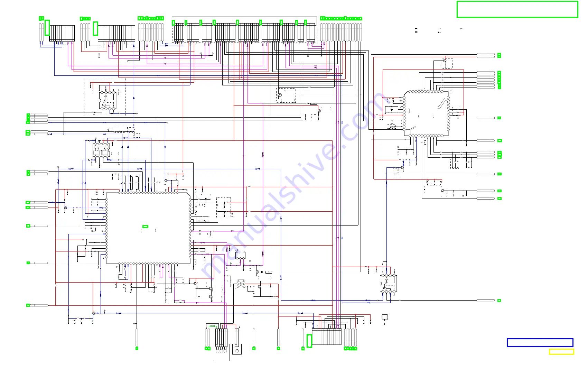
Task: Select the square multi-pin chip on the right side
Action: 426,114
